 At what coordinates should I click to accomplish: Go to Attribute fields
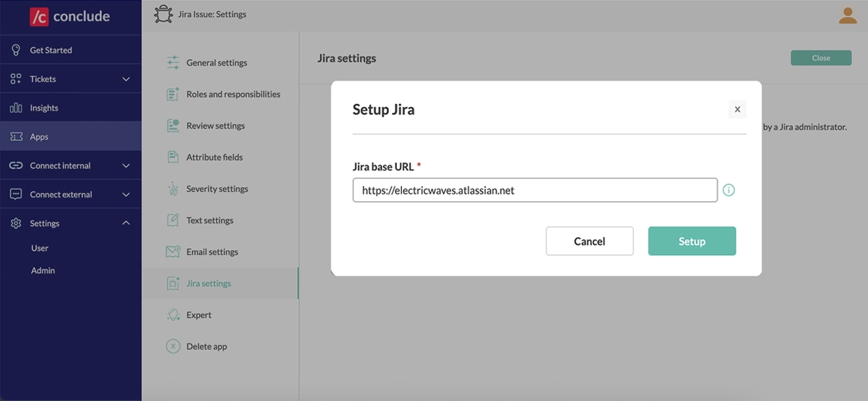[215, 157]
